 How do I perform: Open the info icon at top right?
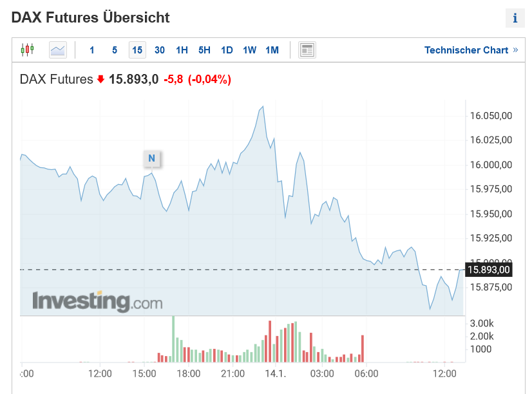(515, 18)
